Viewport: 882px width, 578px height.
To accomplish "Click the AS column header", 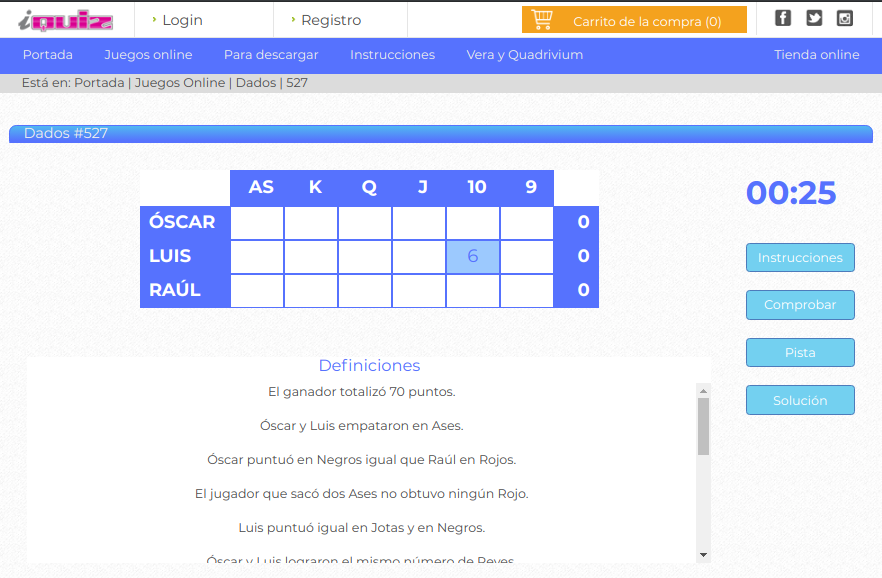I will point(261,187).
